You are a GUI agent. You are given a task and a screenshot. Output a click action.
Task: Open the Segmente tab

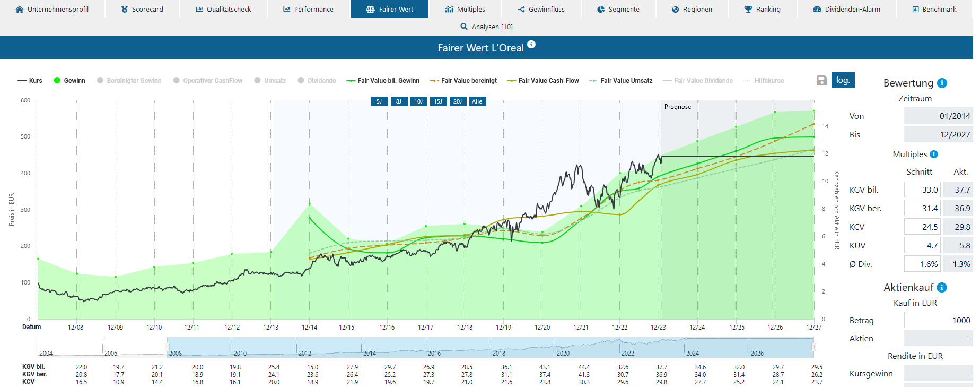(x=618, y=9)
